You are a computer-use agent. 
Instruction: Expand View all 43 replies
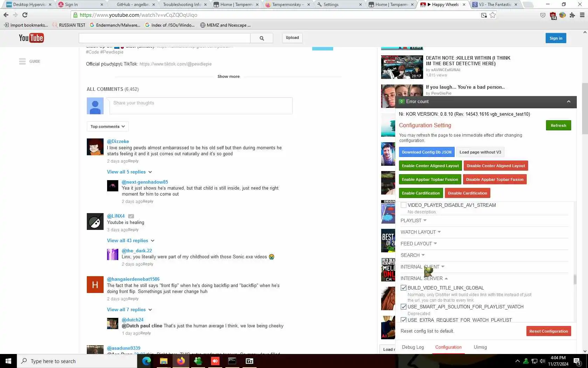131,240
